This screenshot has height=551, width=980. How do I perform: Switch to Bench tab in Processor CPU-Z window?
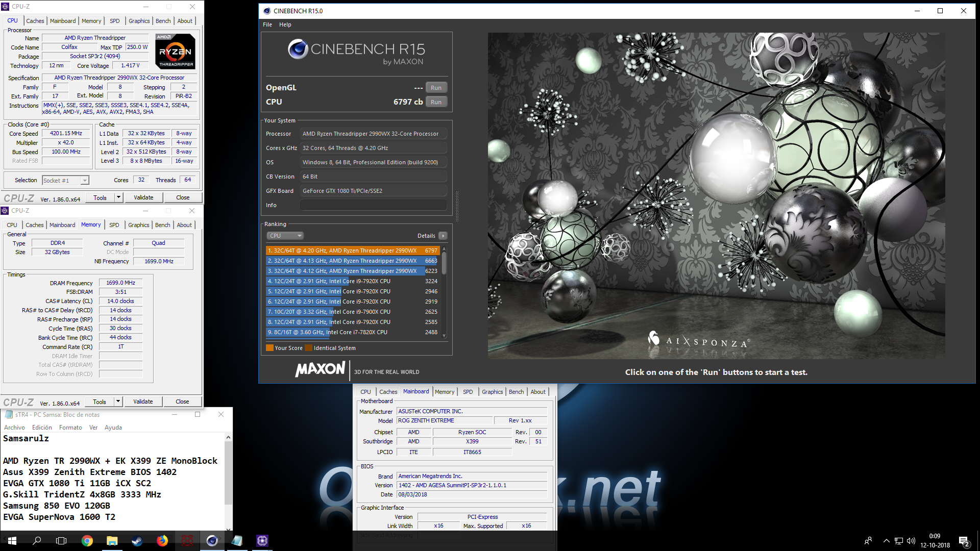coord(163,21)
